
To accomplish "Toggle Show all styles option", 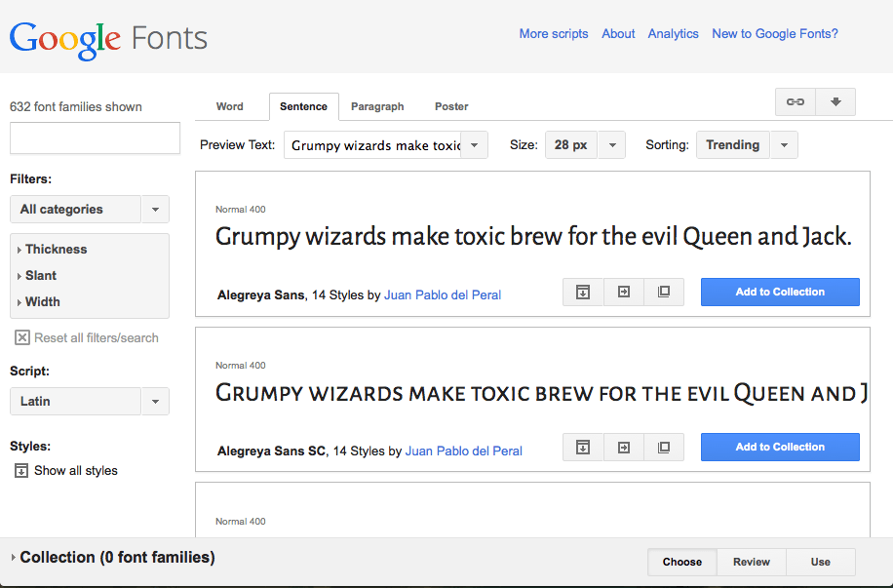I will (x=65, y=471).
